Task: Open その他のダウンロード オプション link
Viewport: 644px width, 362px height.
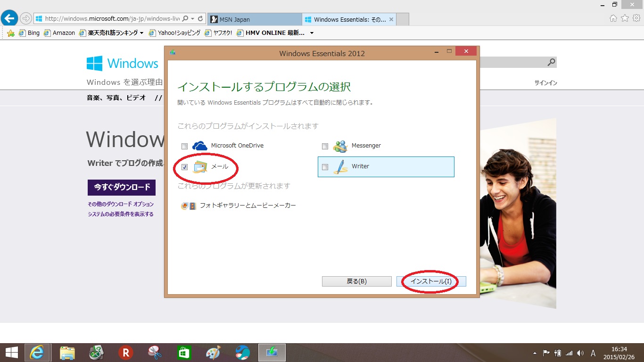Action: pyautogui.click(x=121, y=204)
